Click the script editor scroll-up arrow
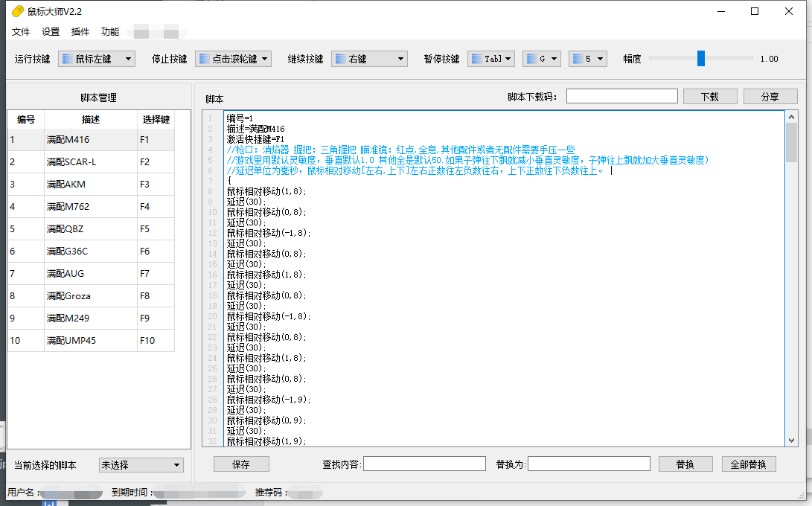This screenshot has width=812, height=506. click(791, 117)
